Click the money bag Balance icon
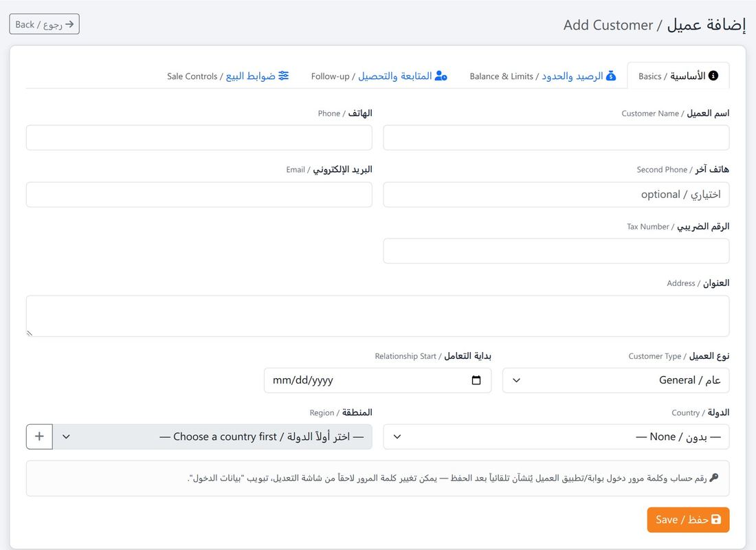The height and width of the screenshot is (550, 756). point(611,76)
